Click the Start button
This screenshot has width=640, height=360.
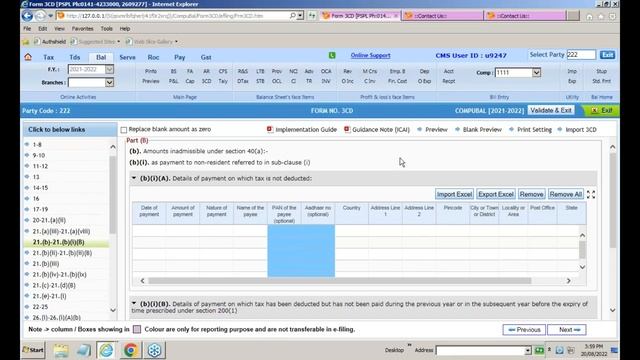click(33, 350)
